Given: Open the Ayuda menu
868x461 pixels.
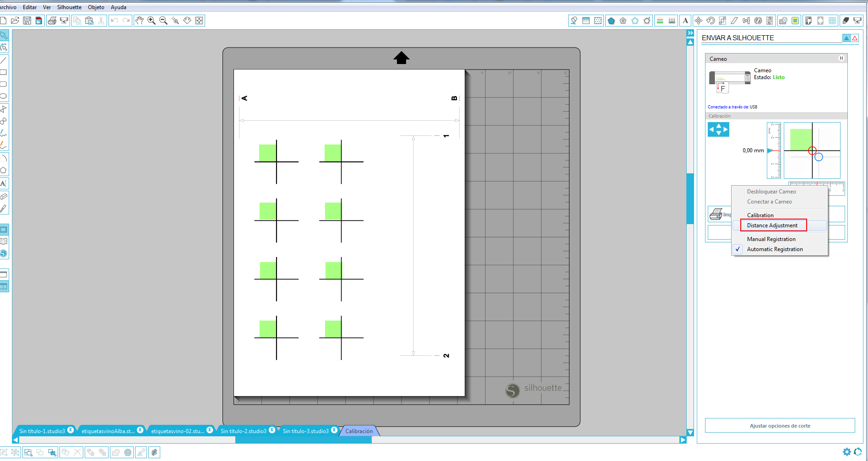Looking at the screenshot, I should [119, 7].
